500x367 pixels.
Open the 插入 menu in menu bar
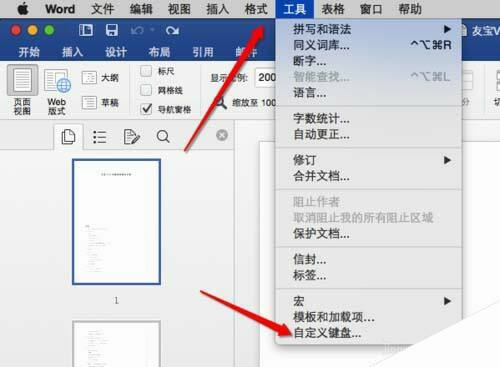(x=218, y=9)
